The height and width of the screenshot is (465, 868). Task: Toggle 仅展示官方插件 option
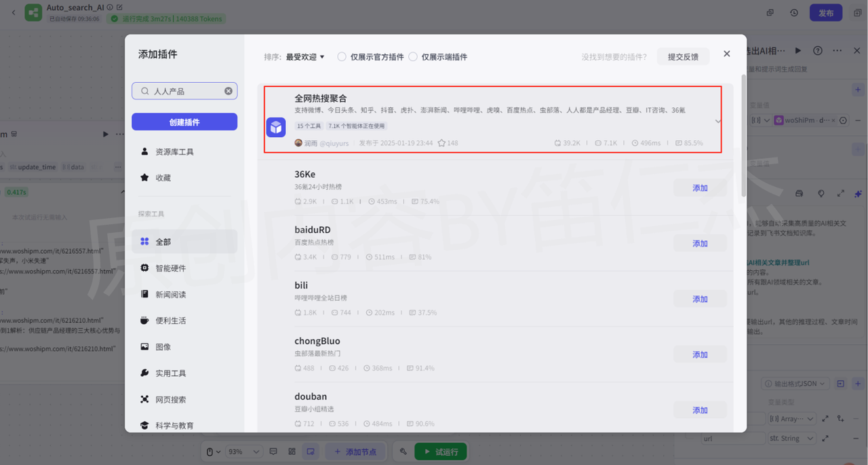(342, 57)
